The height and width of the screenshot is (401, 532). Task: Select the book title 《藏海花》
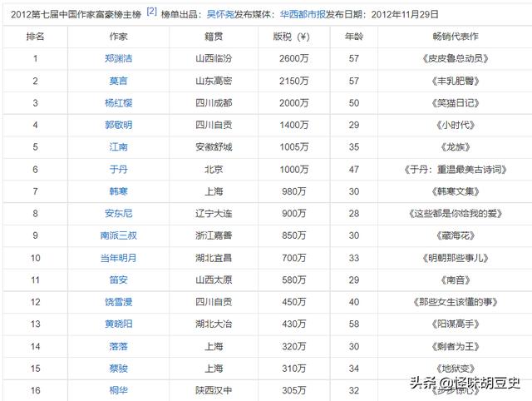(456, 235)
